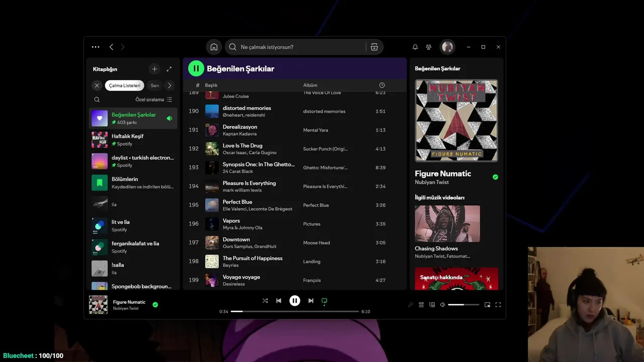Select the track "Love Is The Drug"
This screenshot has height=362, width=644.
243,146
